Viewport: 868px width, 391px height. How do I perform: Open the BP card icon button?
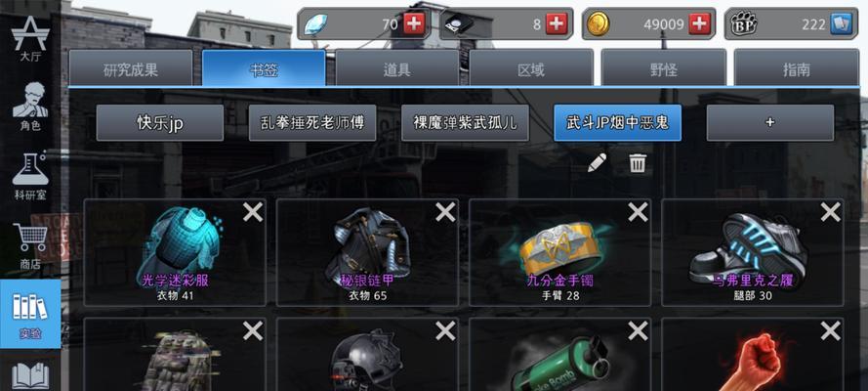pos(840,23)
